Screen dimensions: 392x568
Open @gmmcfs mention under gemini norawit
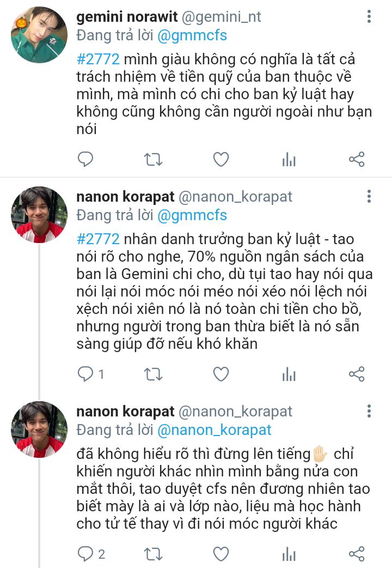click(192, 36)
